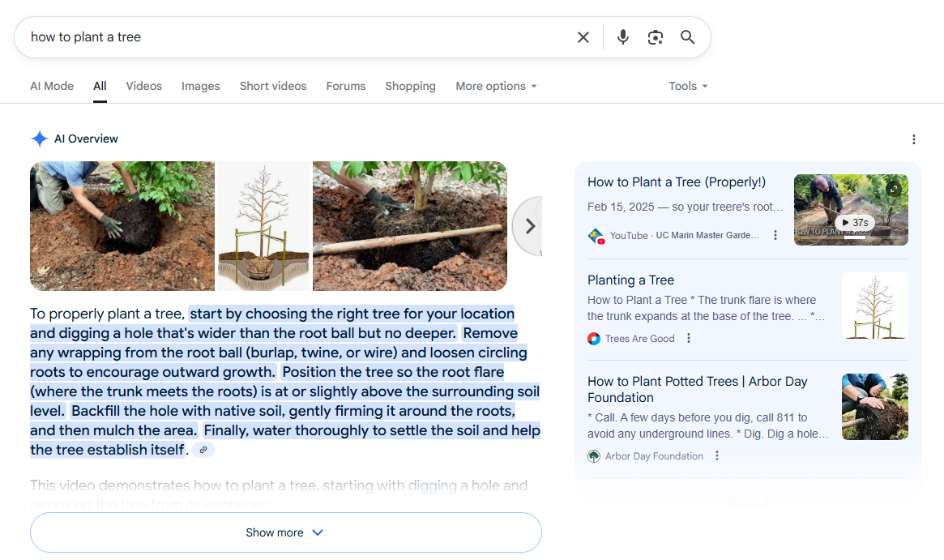Viewport: 944px width, 560px height.
Task: Switch to the AI Mode tab
Action: pyautogui.click(x=52, y=86)
